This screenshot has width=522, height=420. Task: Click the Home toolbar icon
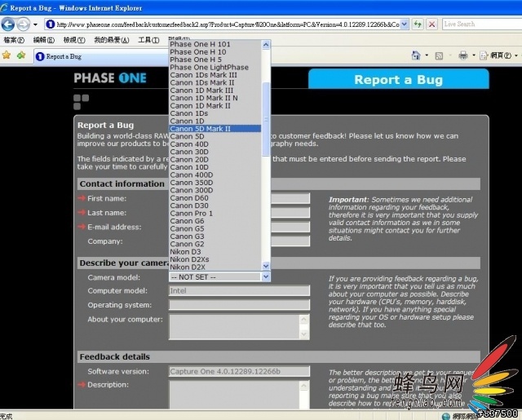[x=416, y=55]
